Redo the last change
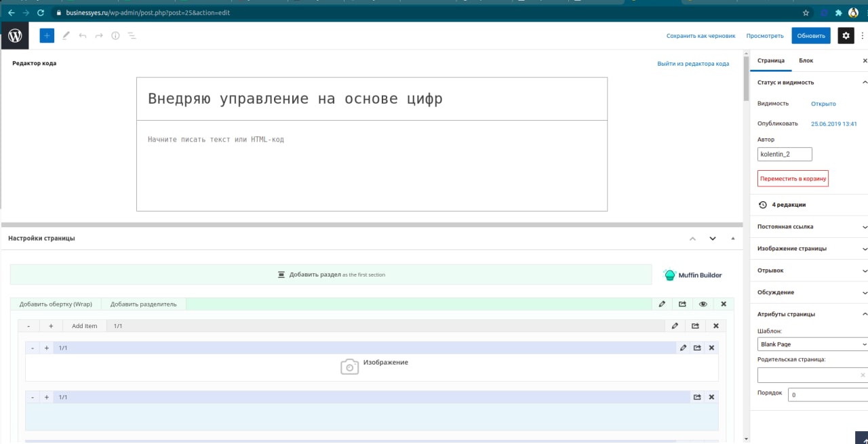The image size is (868, 444). (99, 36)
